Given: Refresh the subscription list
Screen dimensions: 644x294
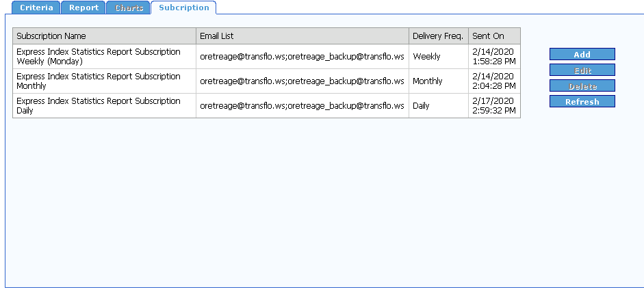Looking at the screenshot, I should tap(582, 102).
